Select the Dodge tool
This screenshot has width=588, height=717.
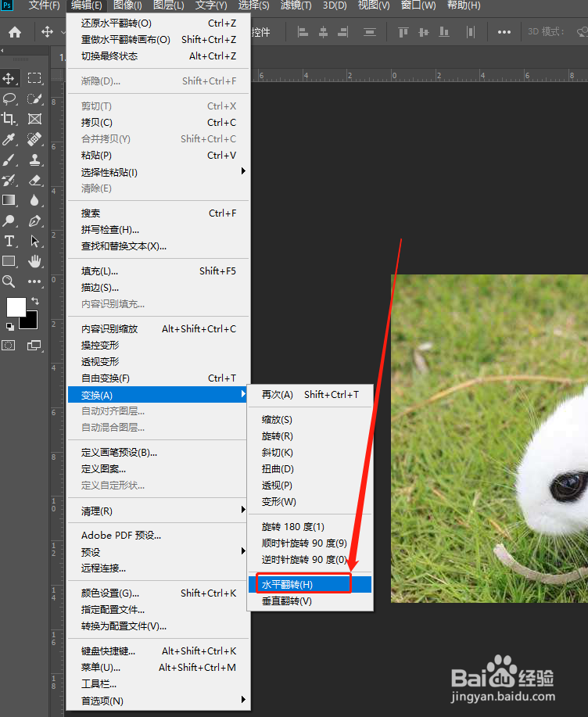point(9,220)
